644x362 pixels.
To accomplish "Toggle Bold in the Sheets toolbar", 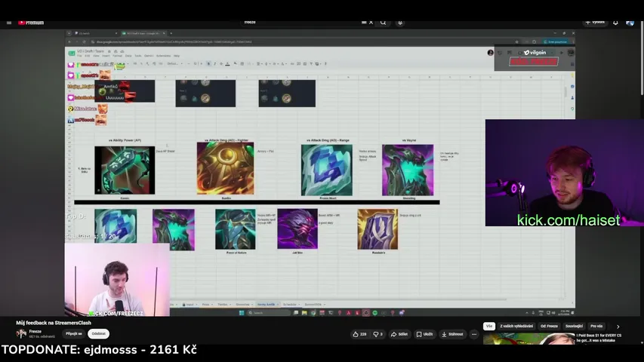I will 208,63.
